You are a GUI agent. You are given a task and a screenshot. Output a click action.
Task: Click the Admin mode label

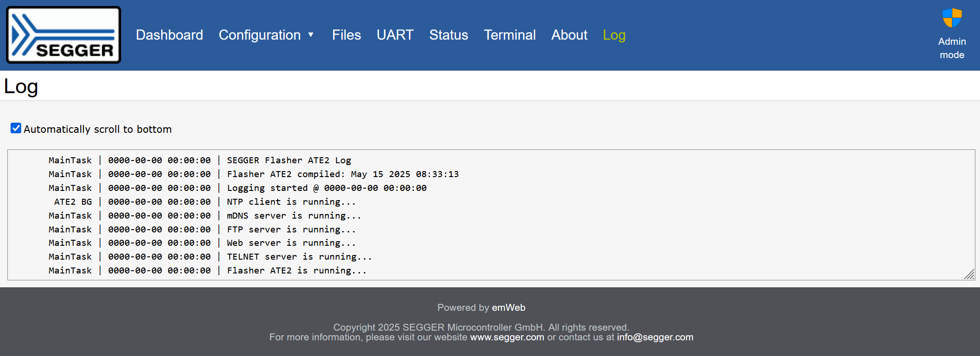pos(952,48)
